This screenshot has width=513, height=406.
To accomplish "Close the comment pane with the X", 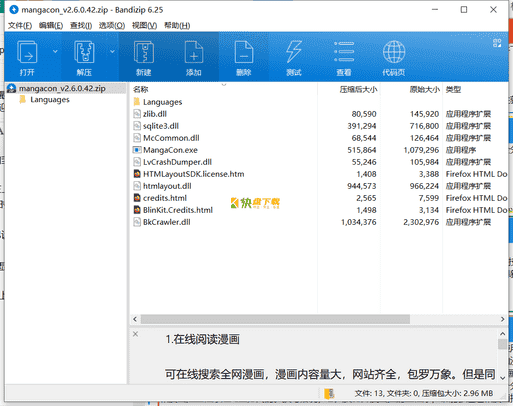I will [x=136, y=334].
